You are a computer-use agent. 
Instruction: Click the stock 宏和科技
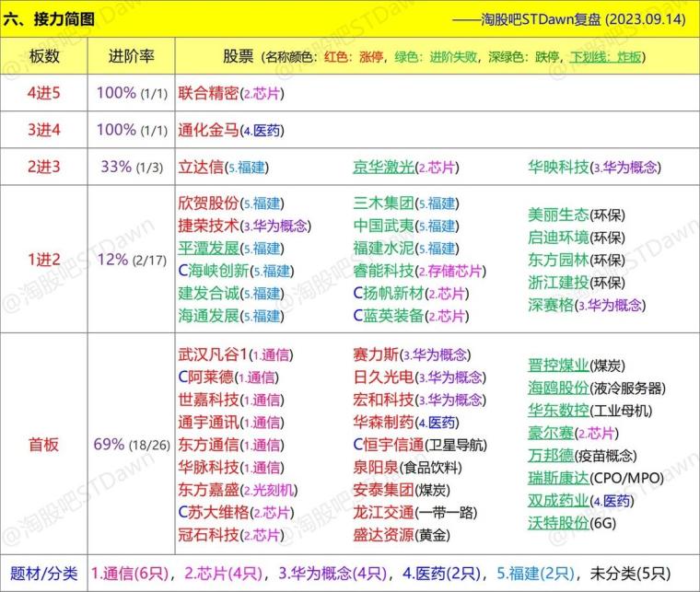(x=383, y=400)
